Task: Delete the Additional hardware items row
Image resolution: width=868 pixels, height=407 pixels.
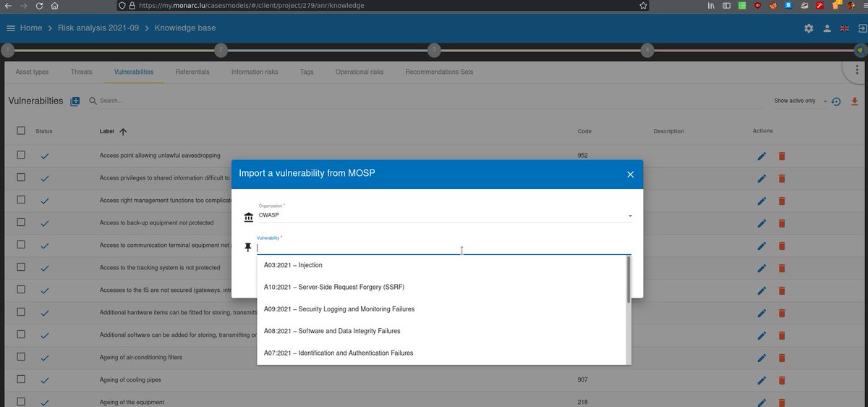Action: point(781,313)
